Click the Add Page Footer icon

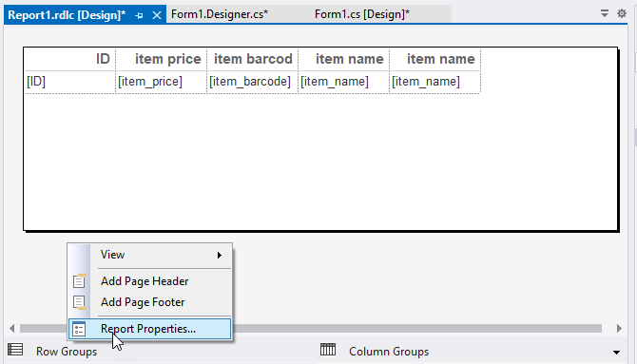tap(79, 302)
